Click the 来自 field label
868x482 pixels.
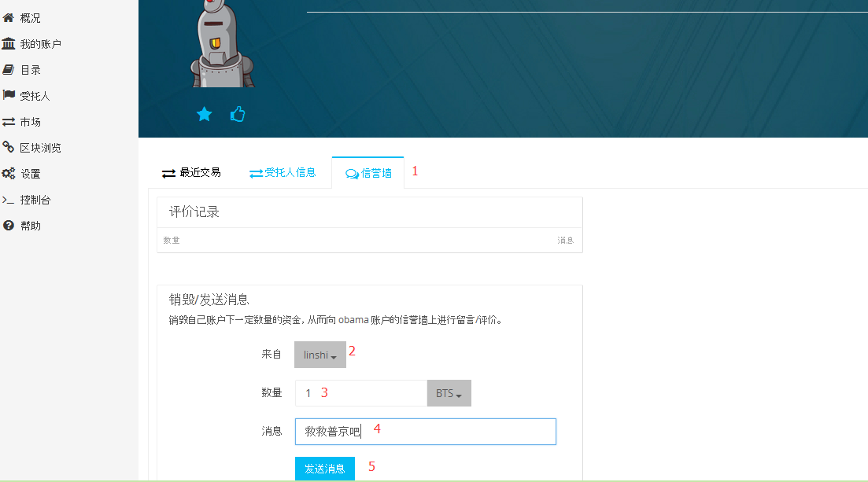coord(271,354)
